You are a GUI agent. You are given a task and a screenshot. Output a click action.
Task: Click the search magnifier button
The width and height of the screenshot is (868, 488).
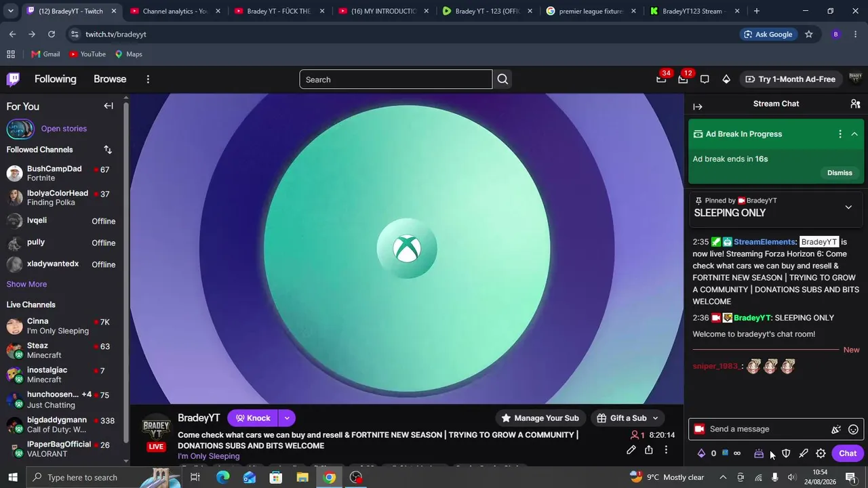pyautogui.click(x=502, y=79)
